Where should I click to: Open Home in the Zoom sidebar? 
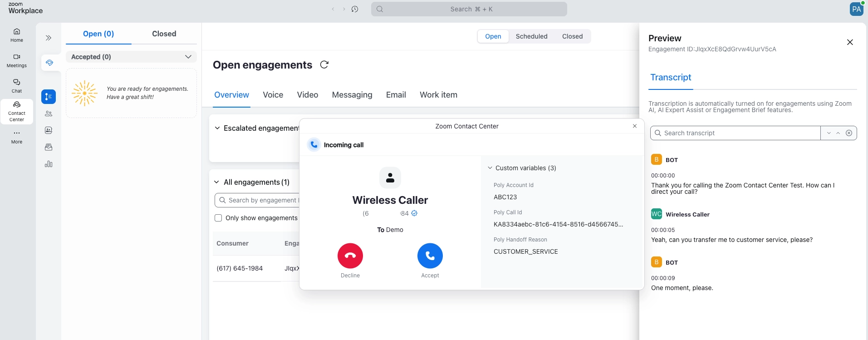pos(17,35)
